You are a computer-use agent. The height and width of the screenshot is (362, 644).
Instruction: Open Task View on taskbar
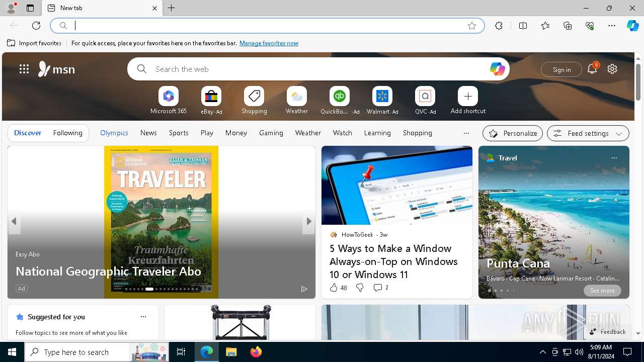point(181,352)
